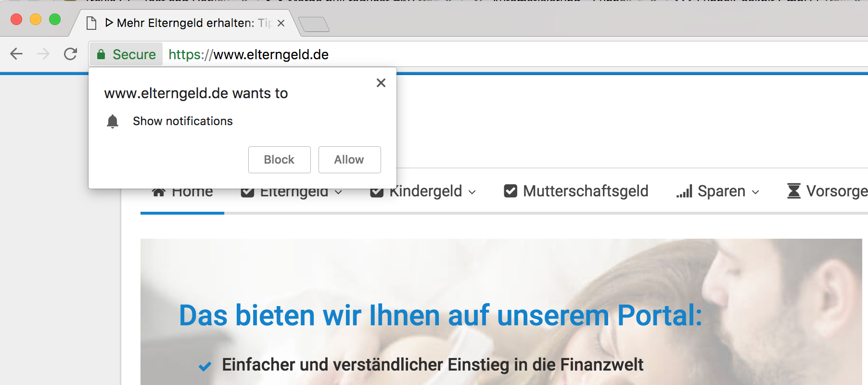The height and width of the screenshot is (385, 868).
Task: Block notifications from elterngeld.de
Action: [x=280, y=160]
